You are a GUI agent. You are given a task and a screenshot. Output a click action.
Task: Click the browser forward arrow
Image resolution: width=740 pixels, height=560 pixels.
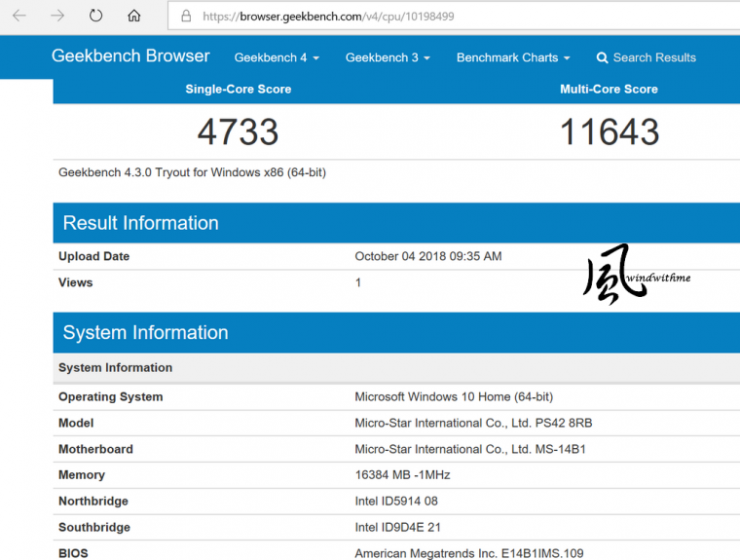pos(57,16)
